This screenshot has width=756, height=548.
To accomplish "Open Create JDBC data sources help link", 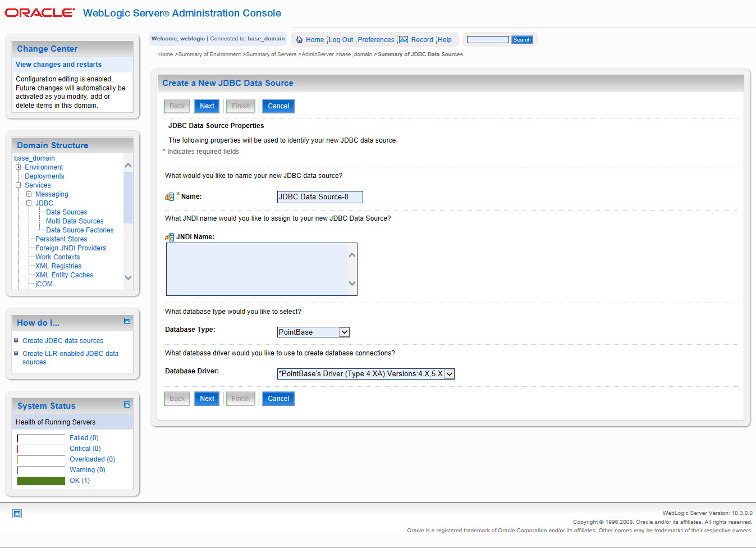I will click(63, 341).
